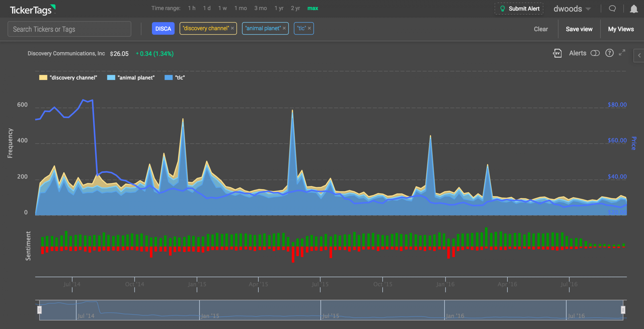Click the Jul '15 axis marker
The width and height of the screenshot is (644, 329).
pos(320,284)
